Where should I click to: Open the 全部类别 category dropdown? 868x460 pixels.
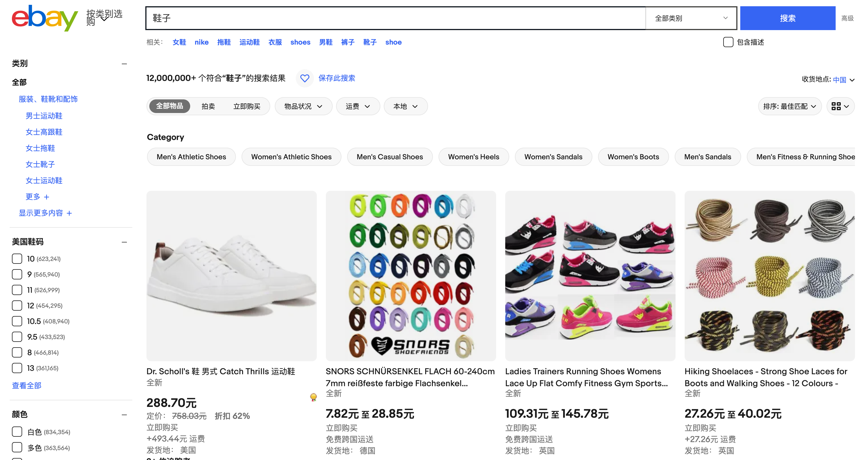[x=691, y=18]
